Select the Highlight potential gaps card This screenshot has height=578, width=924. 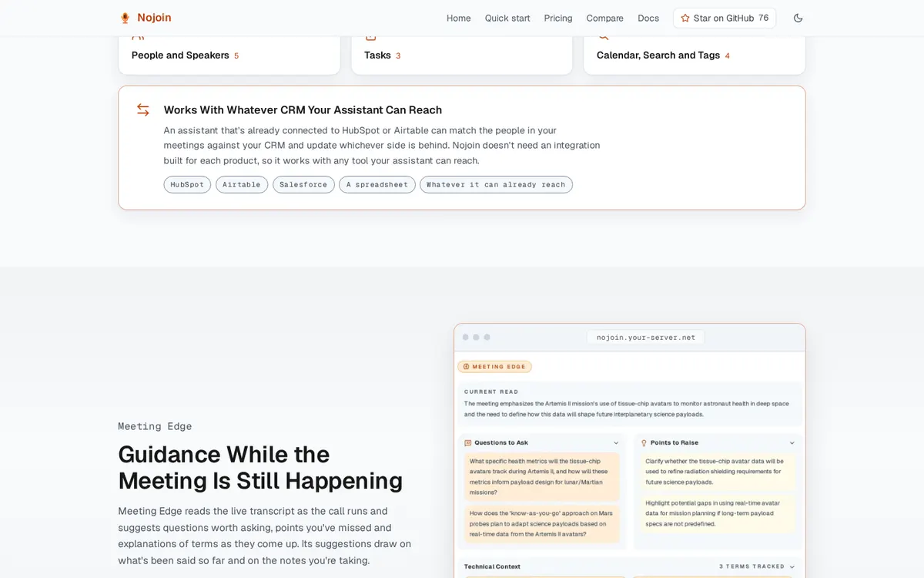(718, 513)
